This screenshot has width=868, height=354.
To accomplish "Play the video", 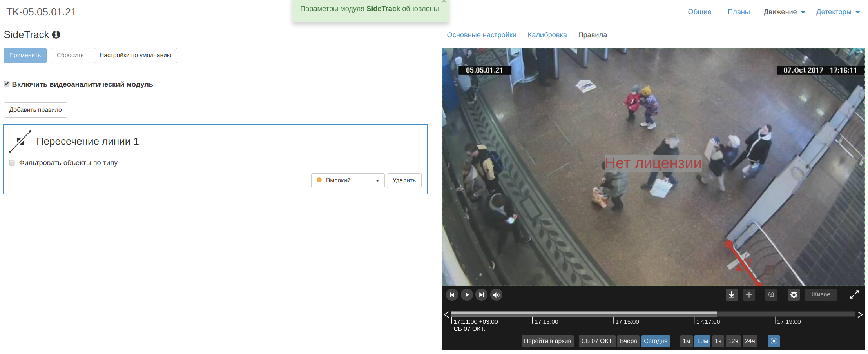I will pos(467,295).
